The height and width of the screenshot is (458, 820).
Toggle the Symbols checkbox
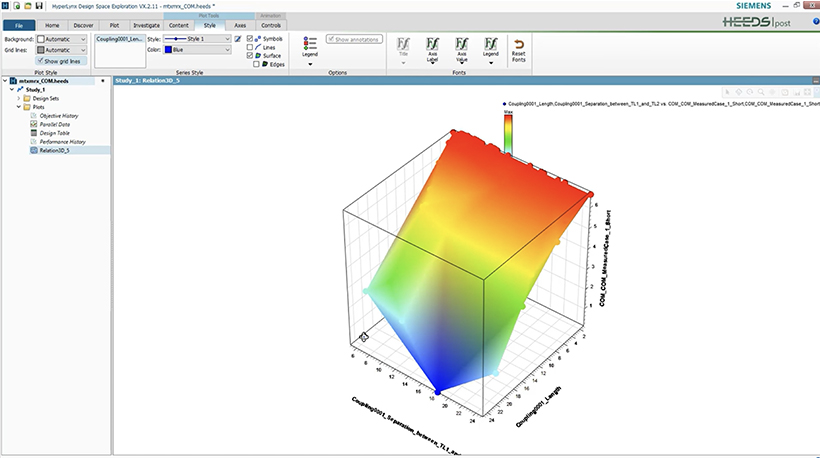click(249, 39)
